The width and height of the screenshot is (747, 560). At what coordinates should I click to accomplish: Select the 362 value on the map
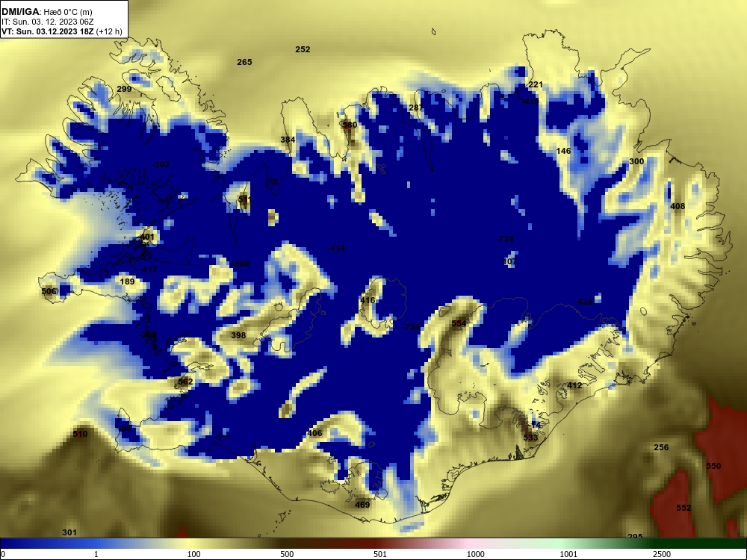[x=185, y=382]
